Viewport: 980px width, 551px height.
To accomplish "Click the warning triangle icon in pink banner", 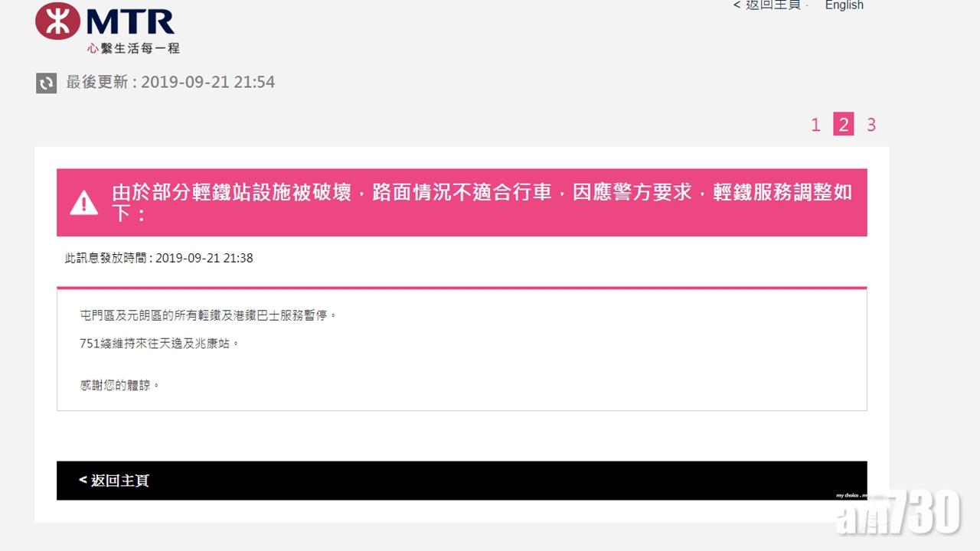I will [x=83, y=202].
